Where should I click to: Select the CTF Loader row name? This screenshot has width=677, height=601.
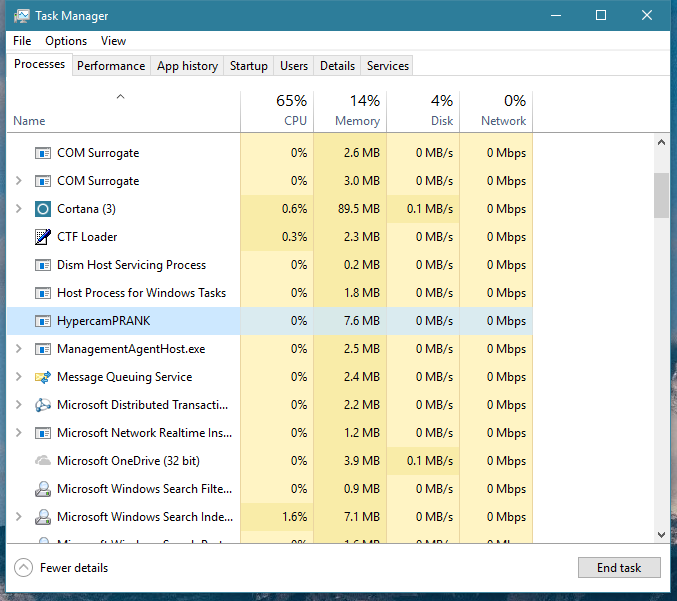pyautogui.click(x=87, y=237)
